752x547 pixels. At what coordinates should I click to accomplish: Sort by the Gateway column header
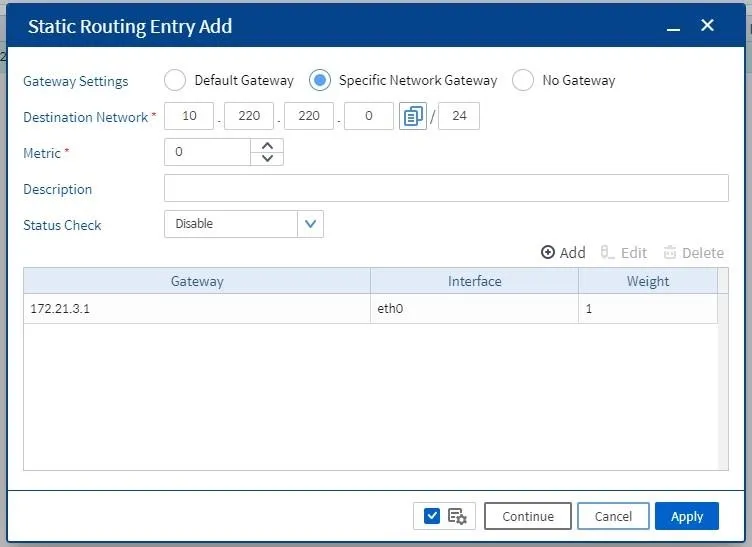point(197,281)
